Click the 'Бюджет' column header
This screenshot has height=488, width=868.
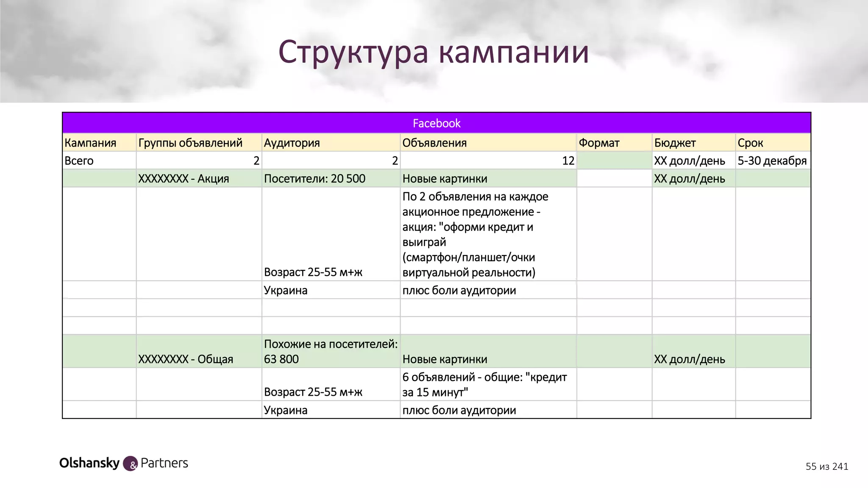pos(694,143)
